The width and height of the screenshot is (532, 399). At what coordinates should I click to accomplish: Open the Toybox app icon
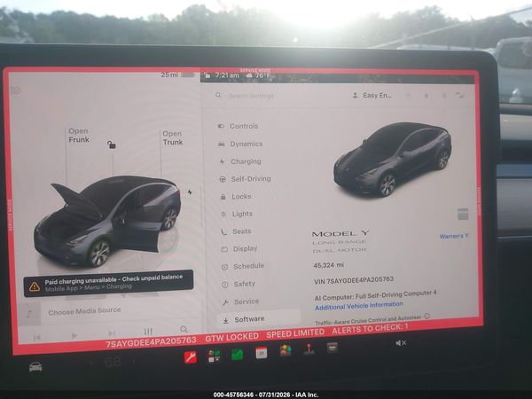[286, 350]
